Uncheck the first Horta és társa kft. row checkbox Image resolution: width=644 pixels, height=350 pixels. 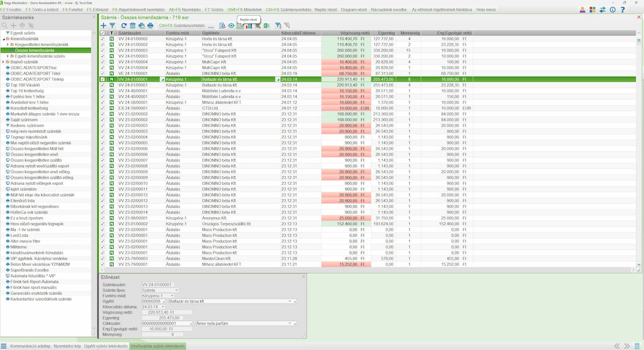[x=103, y=39]
